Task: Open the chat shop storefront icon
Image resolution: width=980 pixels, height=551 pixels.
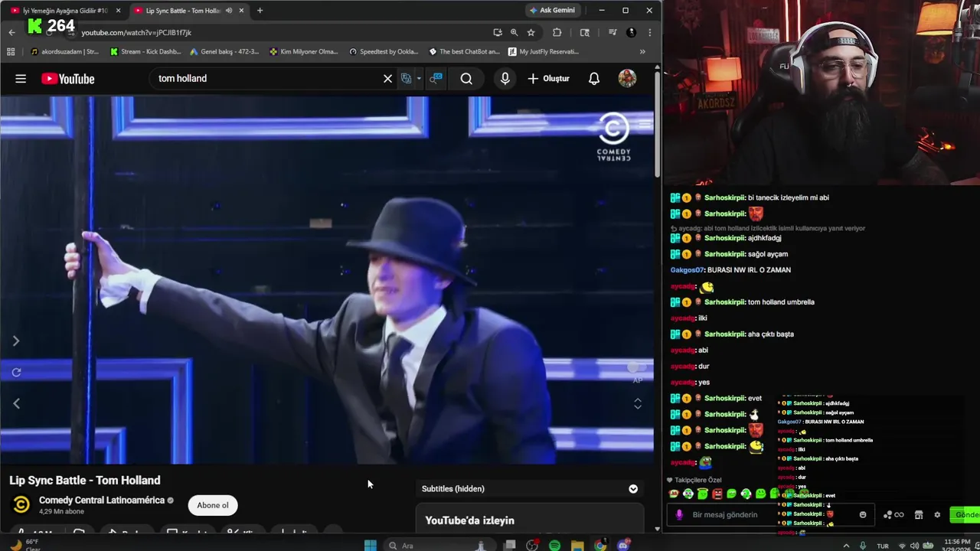Action: click(919, 514)
